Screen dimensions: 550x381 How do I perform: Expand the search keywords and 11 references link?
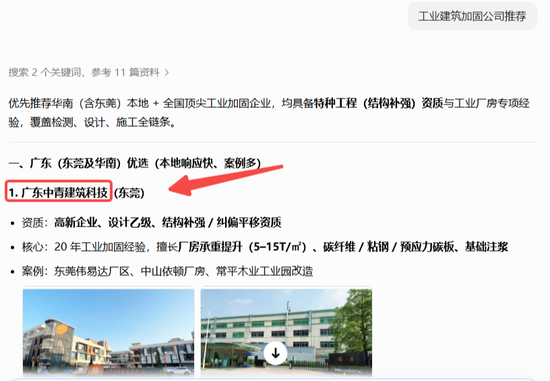89,73
